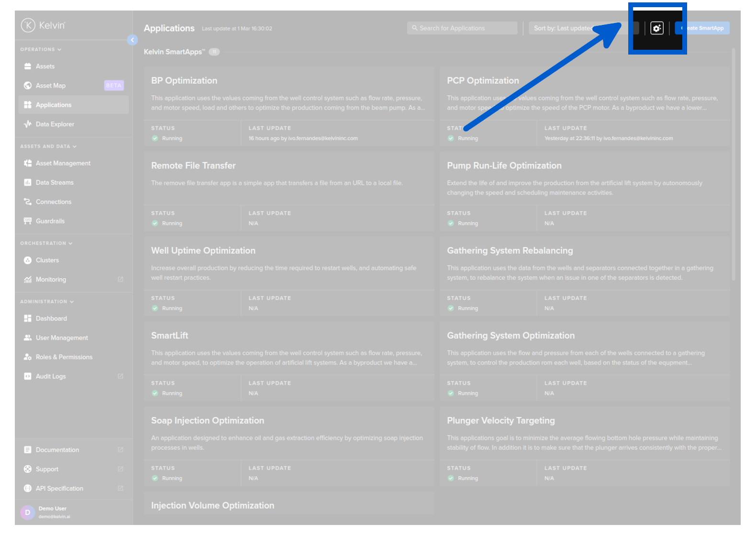Click the Search for Applications field
The height and width of the screenshot is (536, 756).
pos(462,28)
